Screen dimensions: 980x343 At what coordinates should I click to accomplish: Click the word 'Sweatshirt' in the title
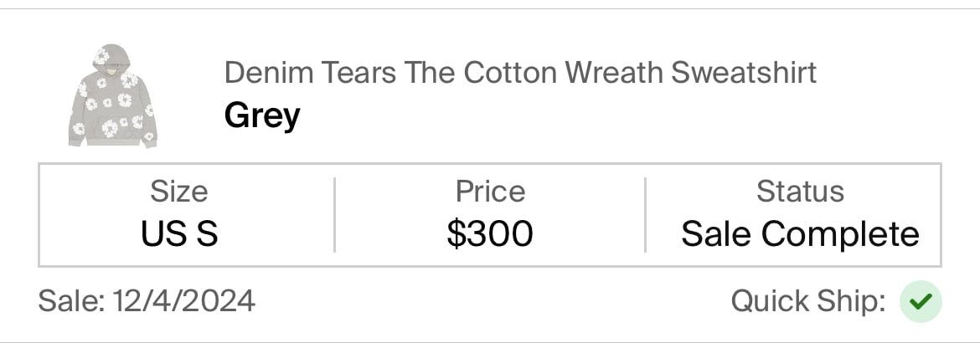[x=744, y=73]
